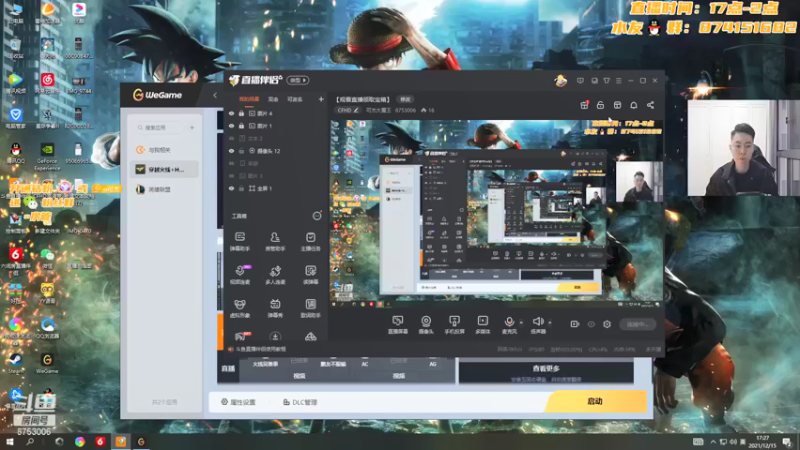Add app with plus beside WeGame search
The image size is (800, 450).
192,128
